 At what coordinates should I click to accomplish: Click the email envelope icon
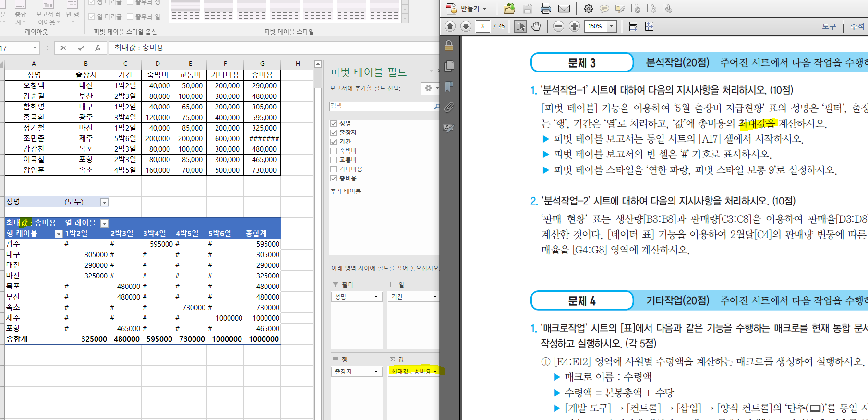click(x=564, y=9)
